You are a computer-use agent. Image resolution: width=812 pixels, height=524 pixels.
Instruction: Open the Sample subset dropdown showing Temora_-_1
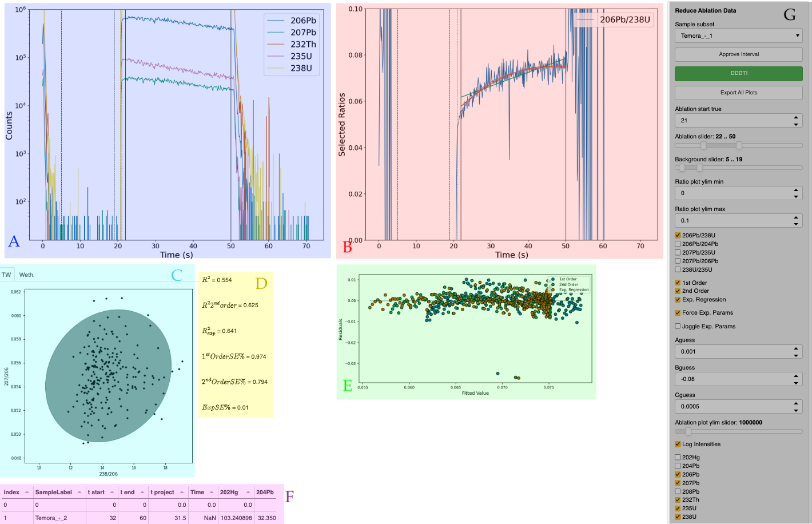click(x=738, y=34)
